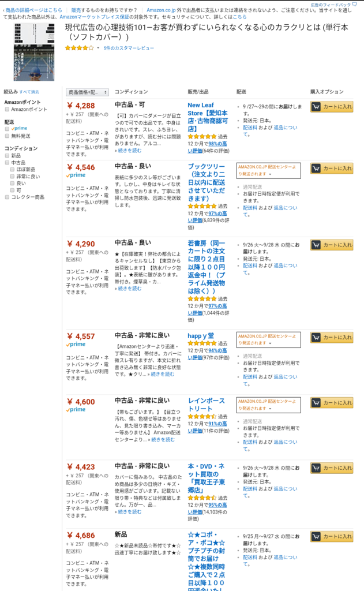
Task: Click the 販売 link at top
Action: (76, 10)
